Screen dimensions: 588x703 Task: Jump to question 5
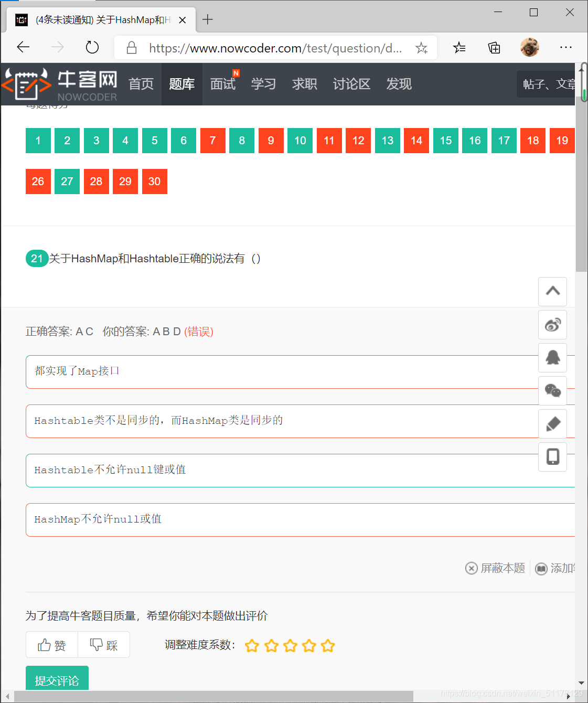(x=155, y=141)
